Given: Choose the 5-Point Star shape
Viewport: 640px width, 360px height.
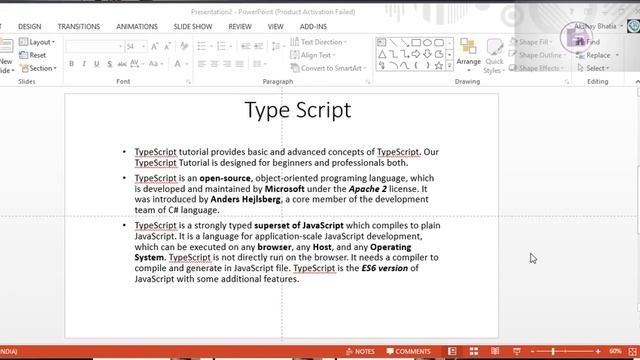Looking at the screenshot, I should [439, 65].
